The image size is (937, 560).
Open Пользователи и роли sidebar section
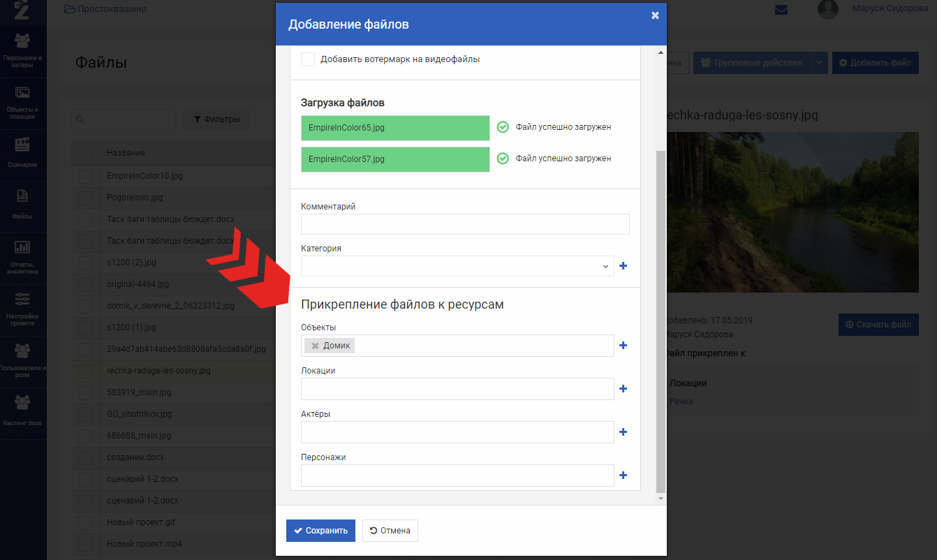(x=22, y=360)
